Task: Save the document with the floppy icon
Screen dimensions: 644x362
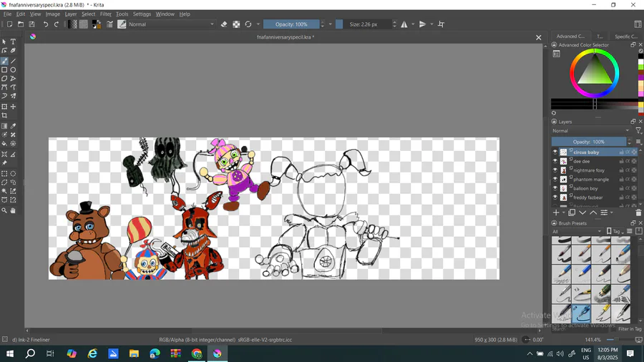Action: point(31,24)
